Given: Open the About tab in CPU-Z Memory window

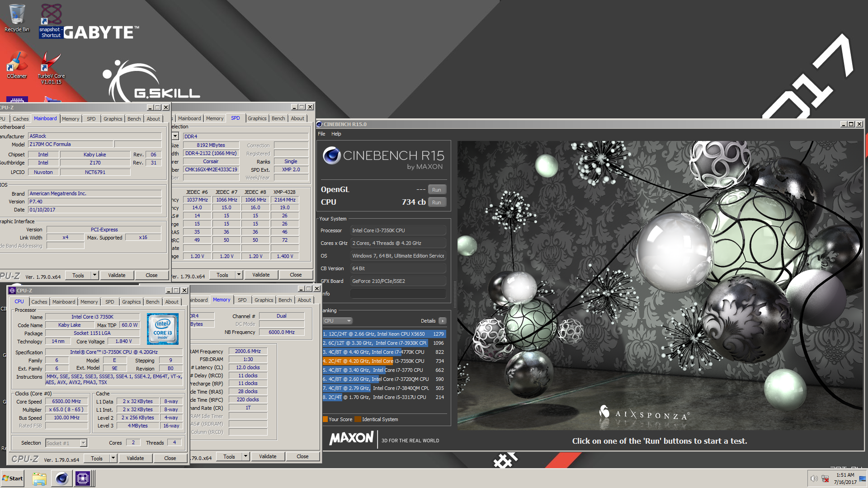Looking at the screenshot, I should (304, 300).
